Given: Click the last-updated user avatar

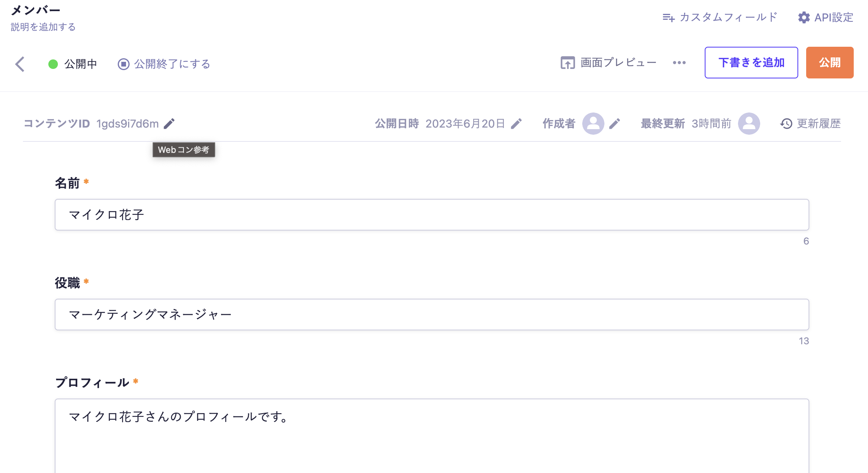Looking at the screenshot, I should 749,124.
